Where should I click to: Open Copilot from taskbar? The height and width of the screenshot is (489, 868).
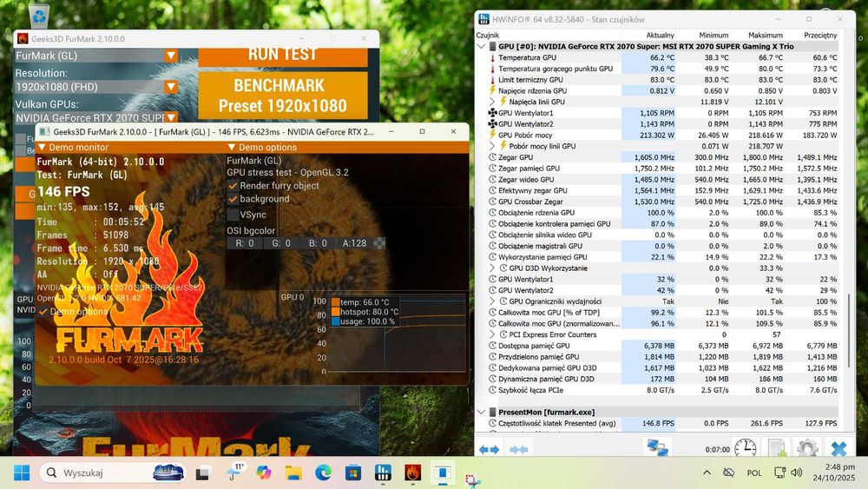pyautogui.click(x=264, y=473)
